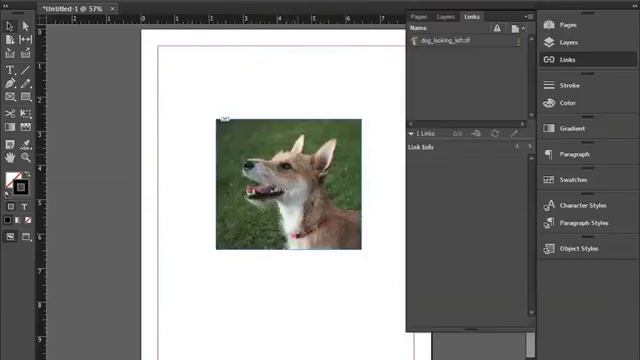Select the Selection tool (black arrow)

pos(10,27)
